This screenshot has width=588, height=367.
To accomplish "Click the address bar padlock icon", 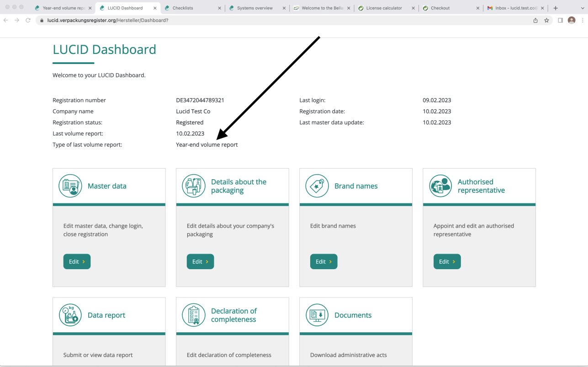I will click(42, 20).
